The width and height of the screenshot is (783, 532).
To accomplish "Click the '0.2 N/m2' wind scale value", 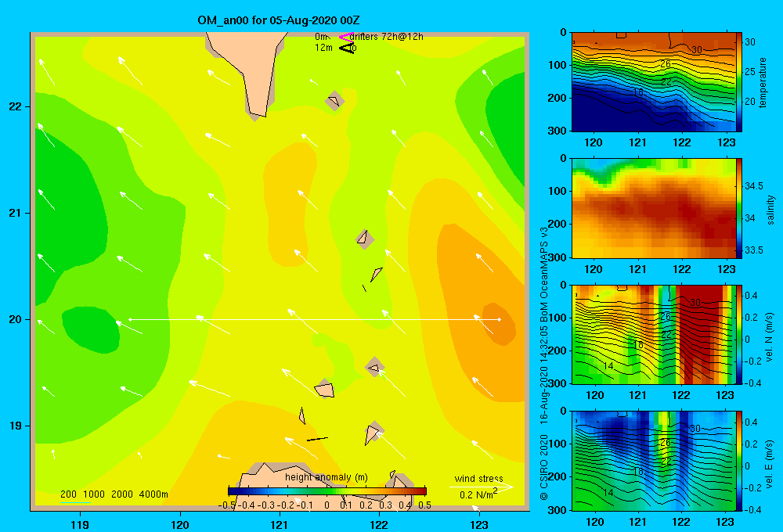I will pos(478,494).
